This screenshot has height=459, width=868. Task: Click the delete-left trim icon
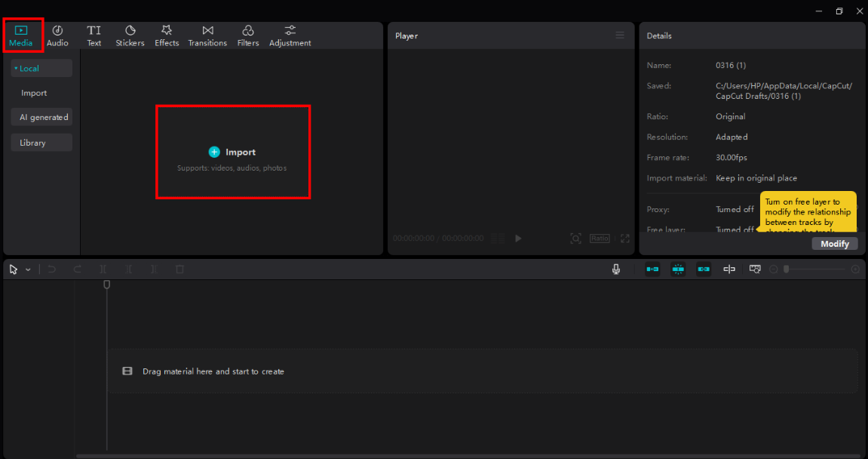click(x=128, y=270)
